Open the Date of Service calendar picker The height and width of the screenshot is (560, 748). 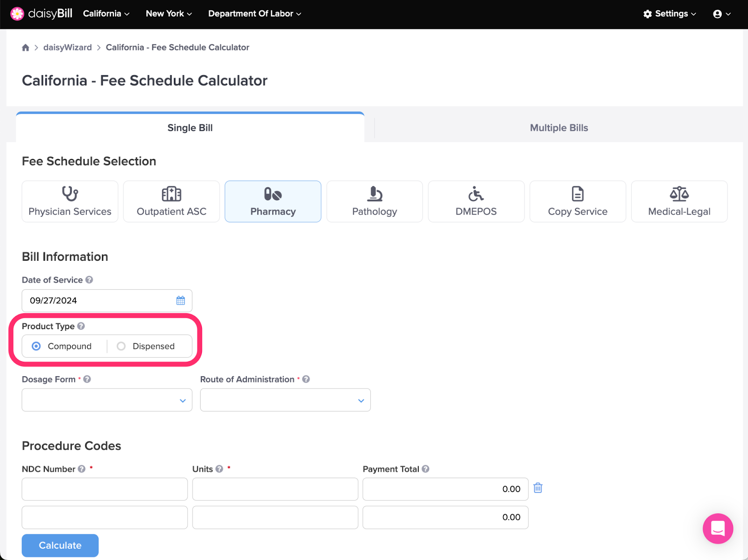180,301
